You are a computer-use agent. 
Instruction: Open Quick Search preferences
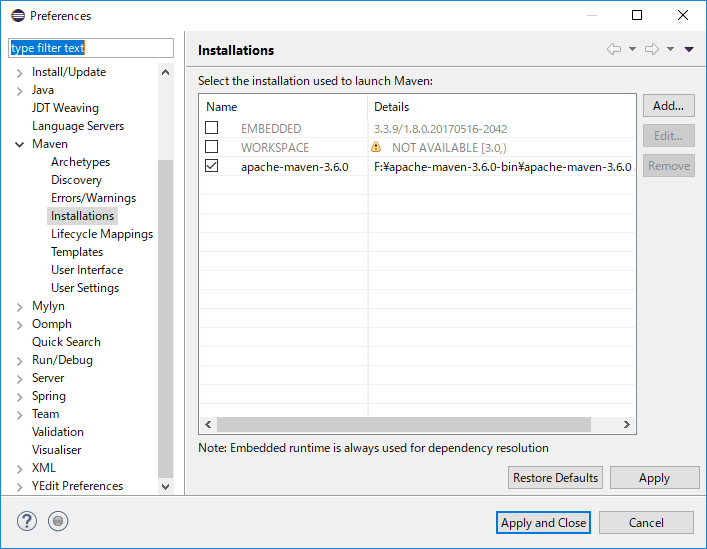click(x=66, y=342)
